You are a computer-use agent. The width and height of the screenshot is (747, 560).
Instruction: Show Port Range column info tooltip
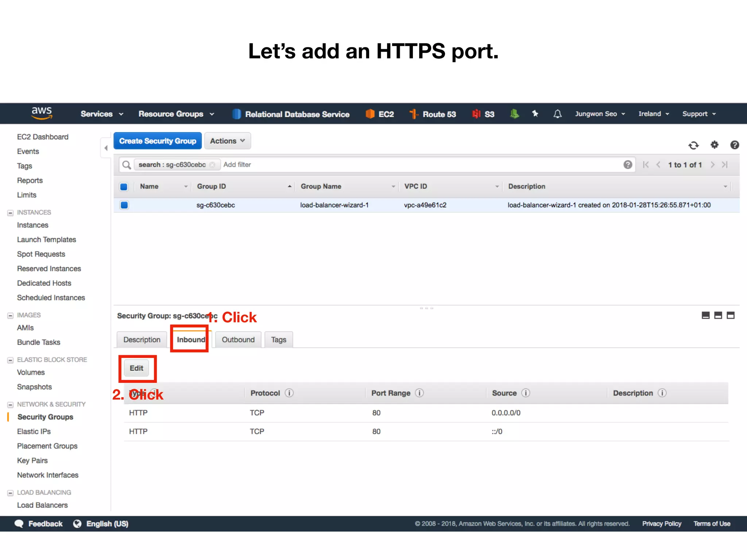419,393
